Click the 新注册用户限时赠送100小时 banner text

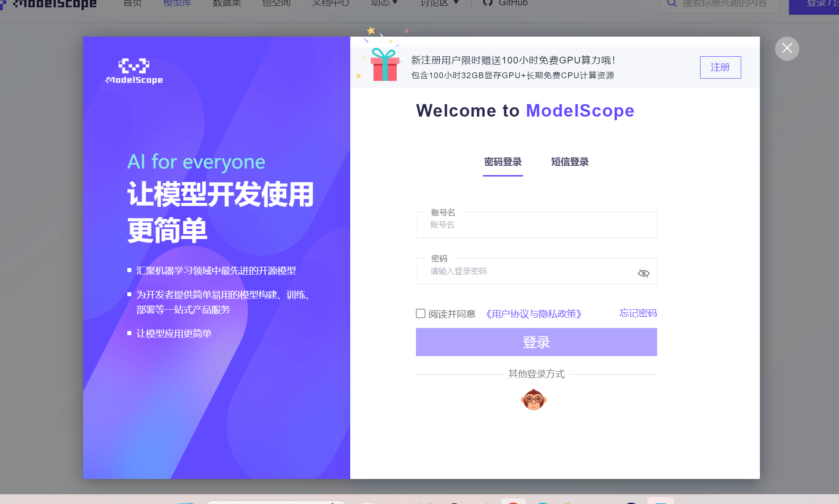(x=513, y=60)
